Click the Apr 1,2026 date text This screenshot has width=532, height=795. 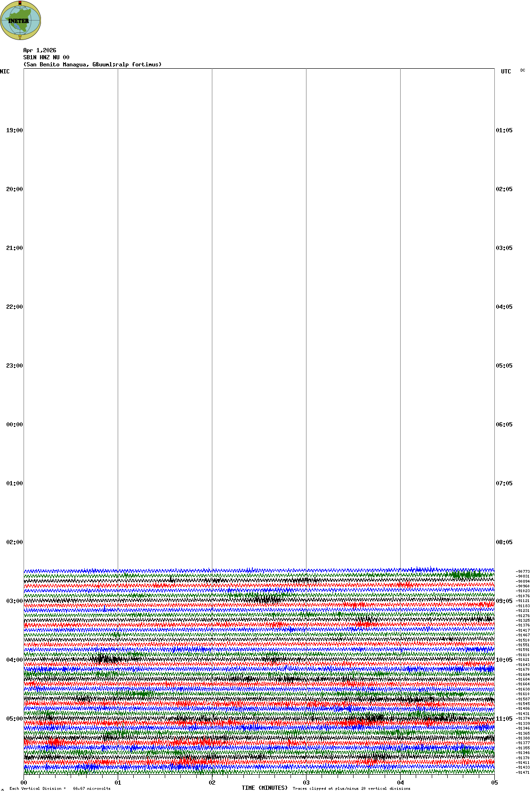(40, 50)
